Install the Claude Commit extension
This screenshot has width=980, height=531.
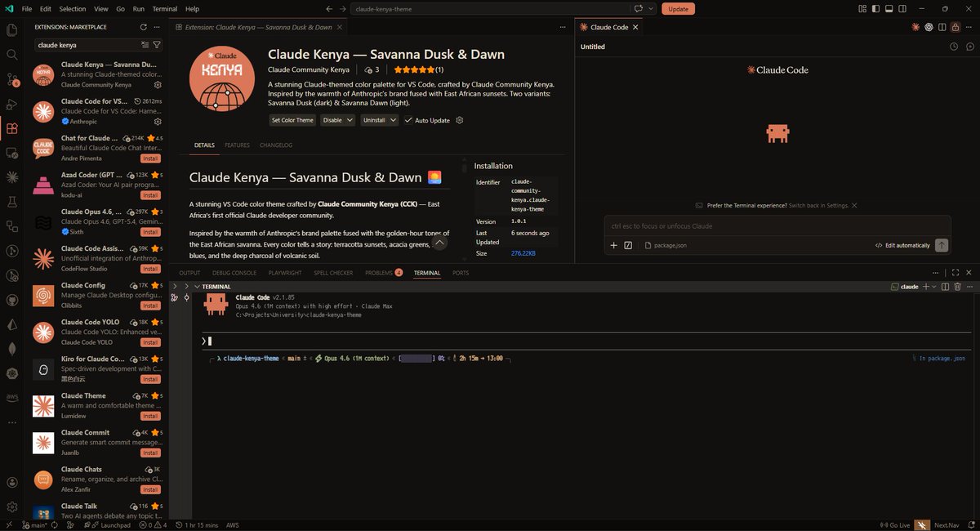click(x=150, y=453)
